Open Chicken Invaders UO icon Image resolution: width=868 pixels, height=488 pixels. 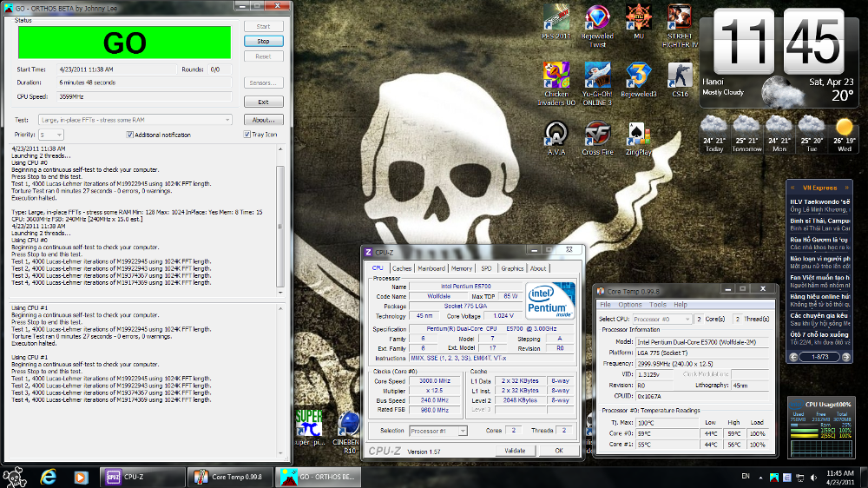[556, 83]
